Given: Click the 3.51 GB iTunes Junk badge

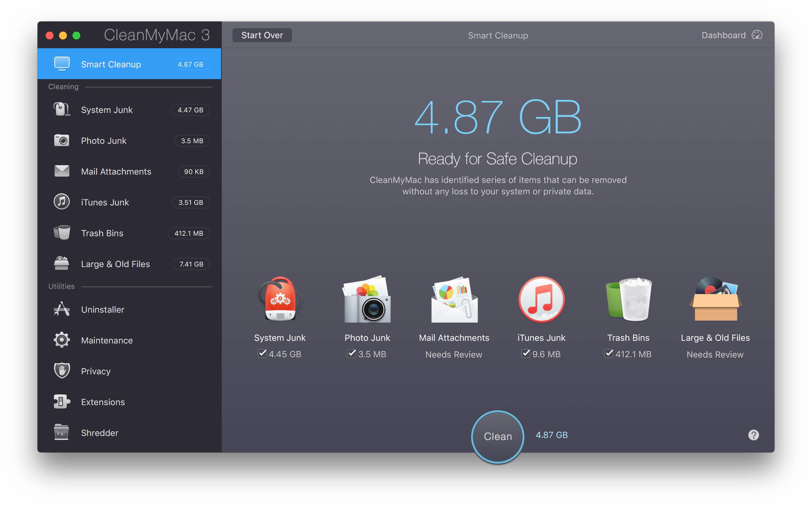Looking at the screenshot, I should (x=191, y=202).
